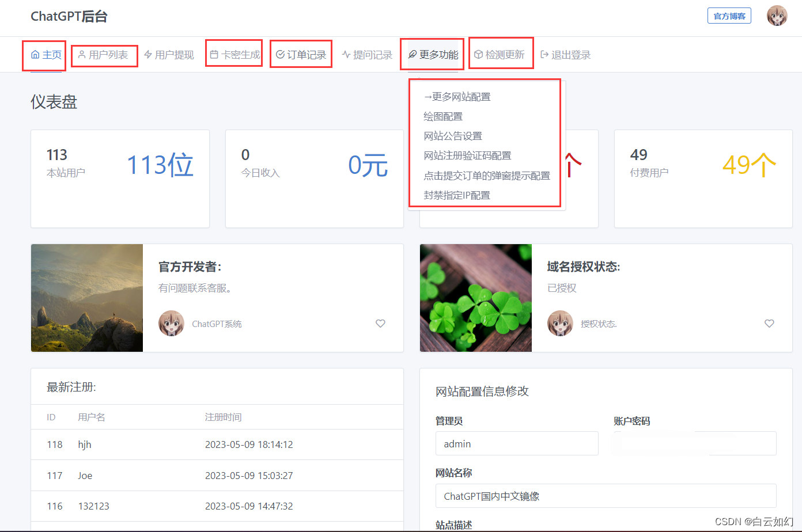The height and width of the screenshot is (532, 802).
Task: Expand the 更多功能 dropdown menu
Action: click(433, 55)
